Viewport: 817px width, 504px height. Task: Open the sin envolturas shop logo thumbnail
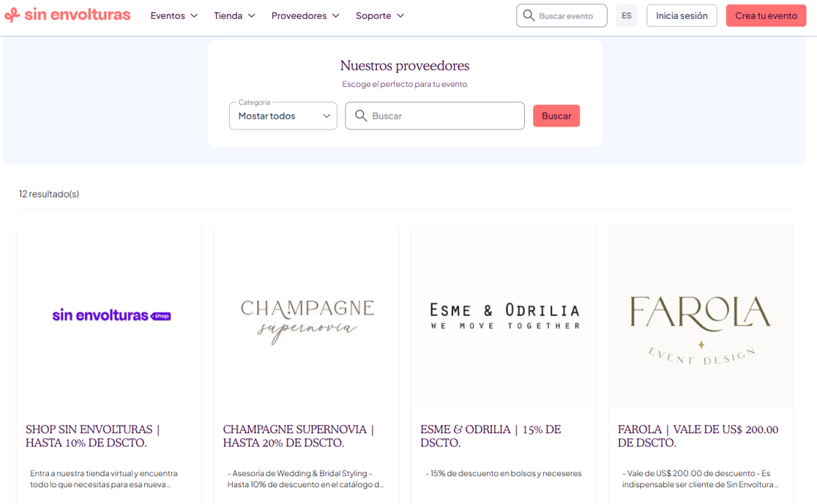point(109,316)
